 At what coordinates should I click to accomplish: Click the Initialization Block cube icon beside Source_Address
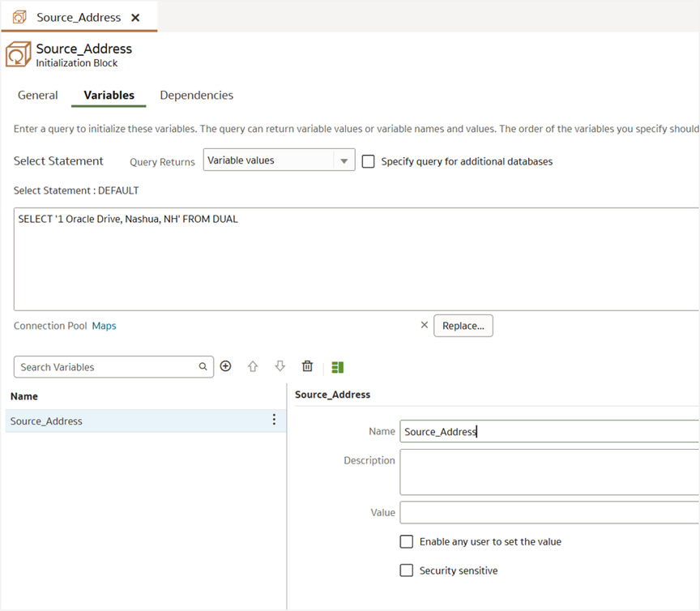coord(18,53)
